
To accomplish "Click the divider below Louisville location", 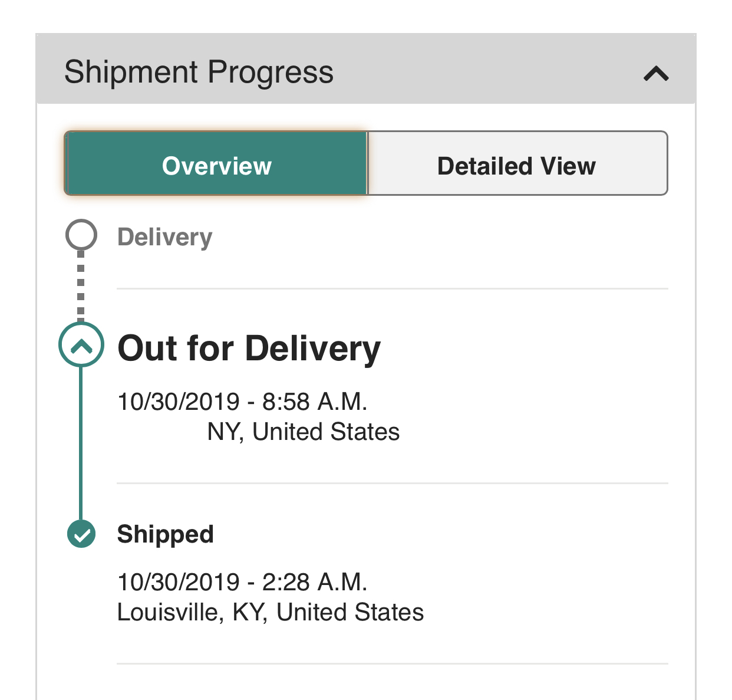I will click(x=392, y=663).
